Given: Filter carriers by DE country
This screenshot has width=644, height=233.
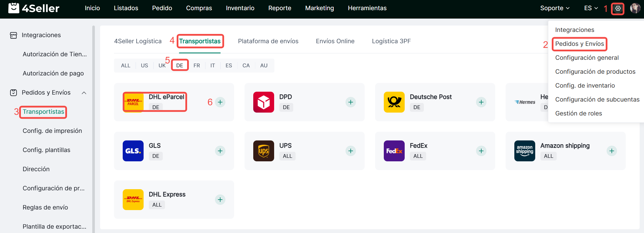Looking at the screenshot, I should tap(180, 66).
